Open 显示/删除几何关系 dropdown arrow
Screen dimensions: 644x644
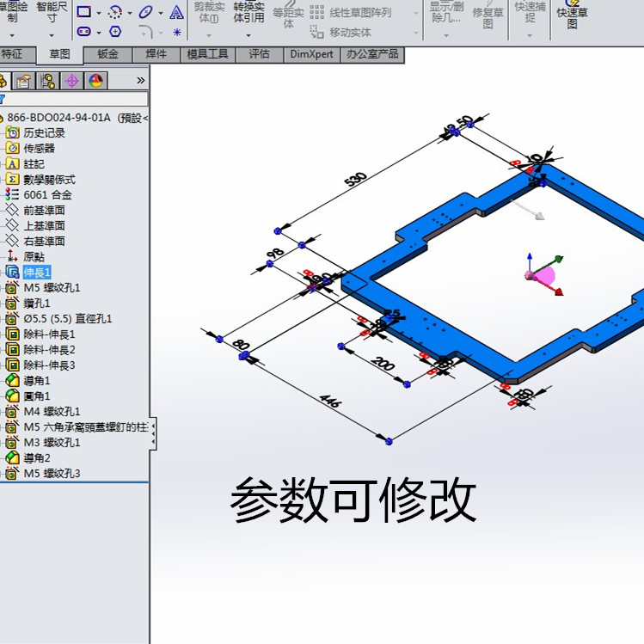[446, 36]
